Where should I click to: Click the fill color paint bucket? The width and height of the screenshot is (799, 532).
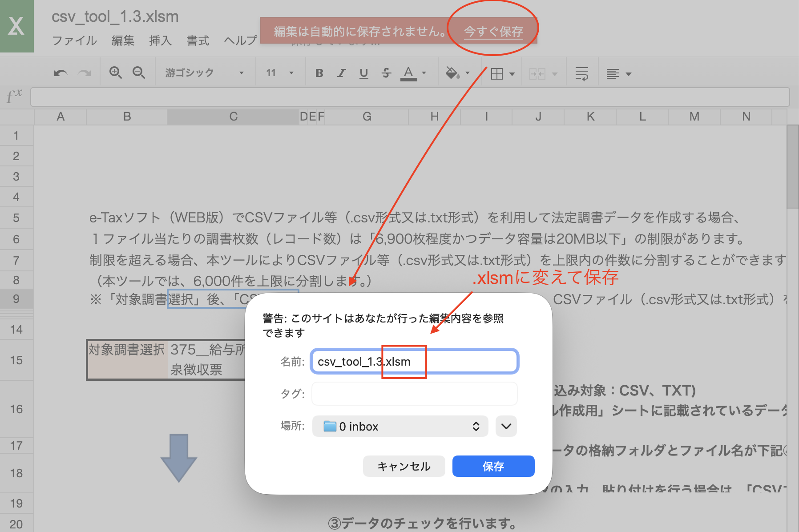[x=452, y=73]
